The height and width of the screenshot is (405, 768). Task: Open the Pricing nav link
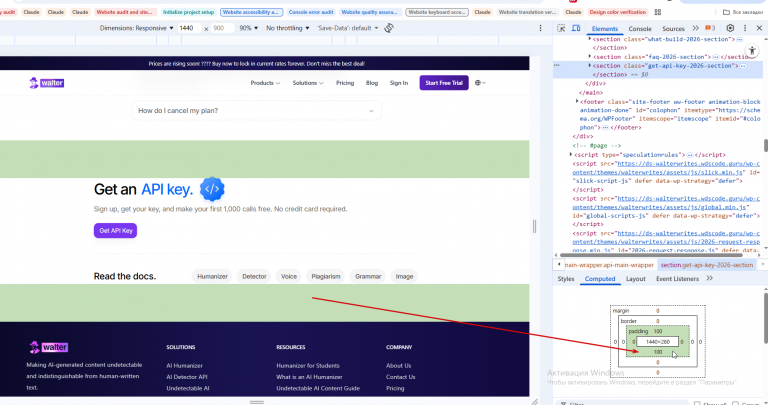point(345,83)
